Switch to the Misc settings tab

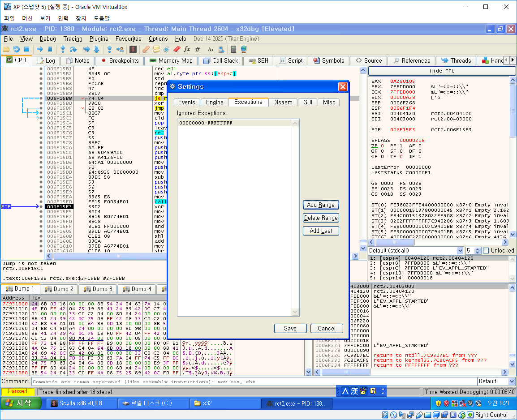tap(329, 103)
